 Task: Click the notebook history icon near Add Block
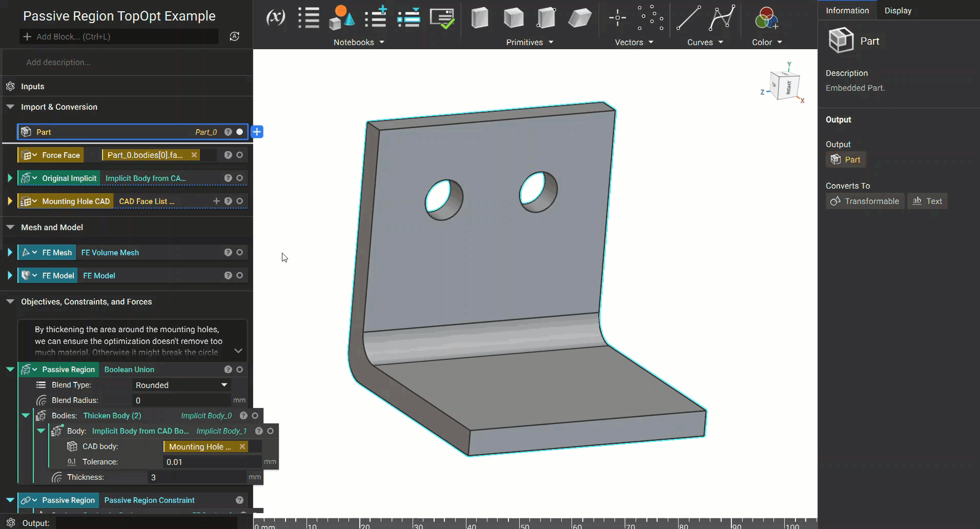pyautogui.click(x=234, y=36)
